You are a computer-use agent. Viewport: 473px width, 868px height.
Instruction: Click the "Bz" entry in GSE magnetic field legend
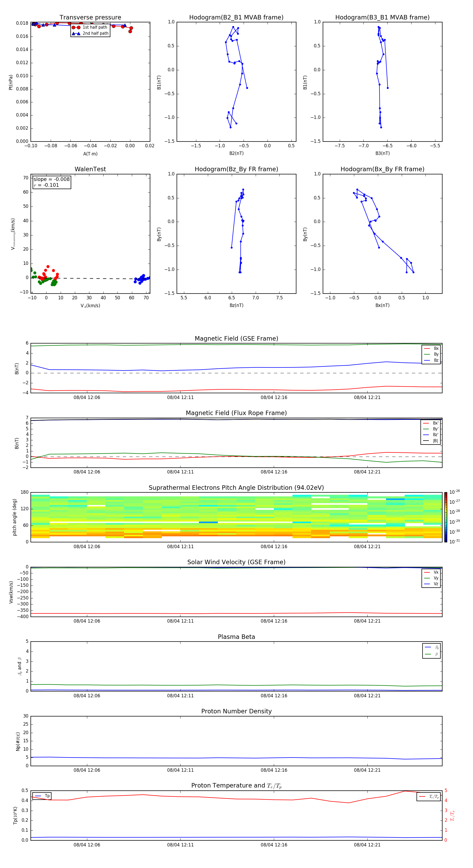tap(431, 360)
